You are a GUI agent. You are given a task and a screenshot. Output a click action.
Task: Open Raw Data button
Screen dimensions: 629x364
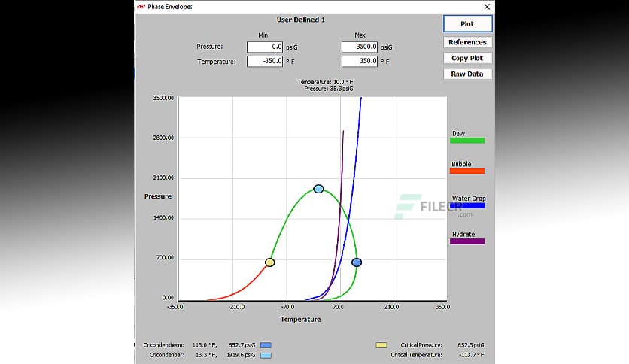[467, 74]
